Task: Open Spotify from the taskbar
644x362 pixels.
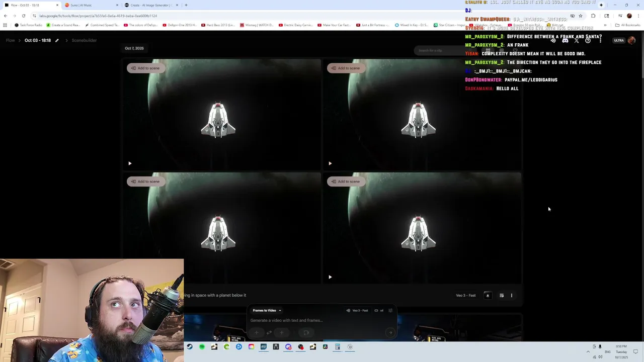Action: click(x=202, y=347)
